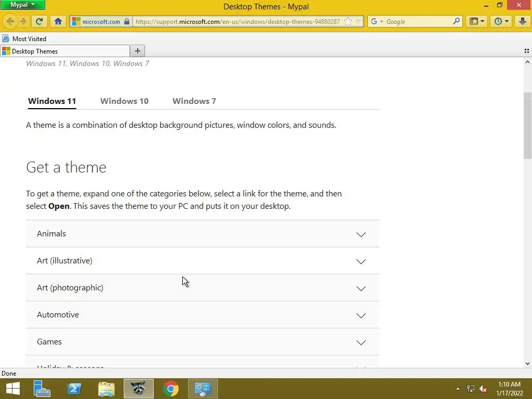This screenshot has width=532, height=399.
Task: Click the scrollbar up arrow
Action: (527, 62)
